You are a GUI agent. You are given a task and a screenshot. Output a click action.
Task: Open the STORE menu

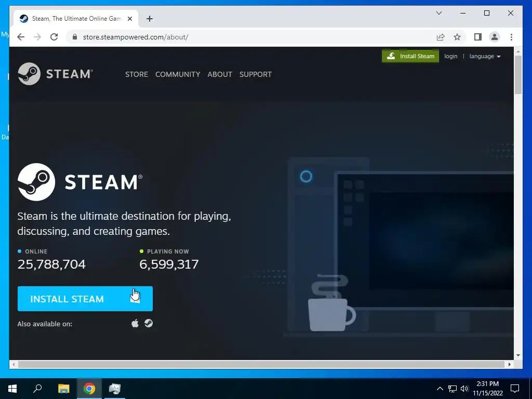pos(137,74)
